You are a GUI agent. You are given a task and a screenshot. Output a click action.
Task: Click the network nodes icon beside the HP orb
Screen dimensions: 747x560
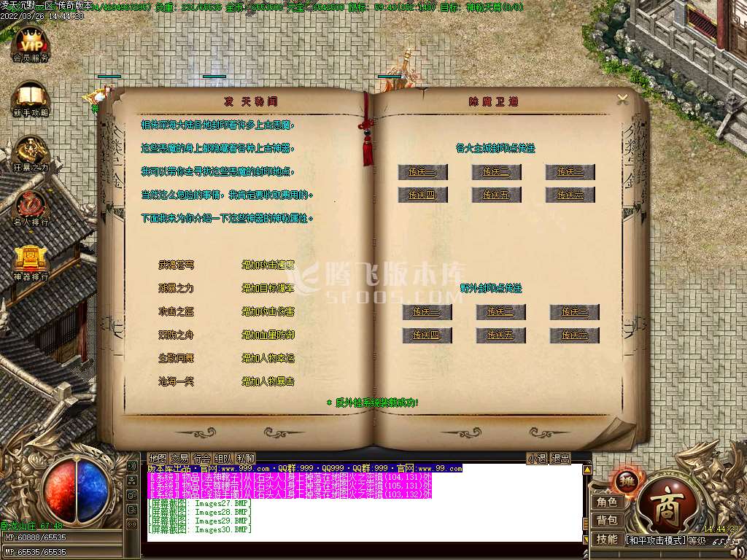[x=132, y=481]
